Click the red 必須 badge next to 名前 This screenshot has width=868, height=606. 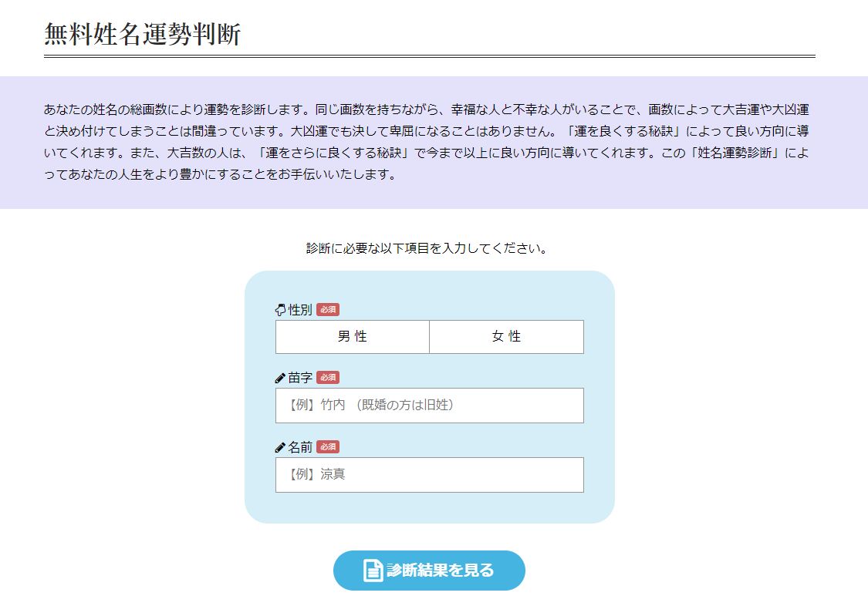328,447
